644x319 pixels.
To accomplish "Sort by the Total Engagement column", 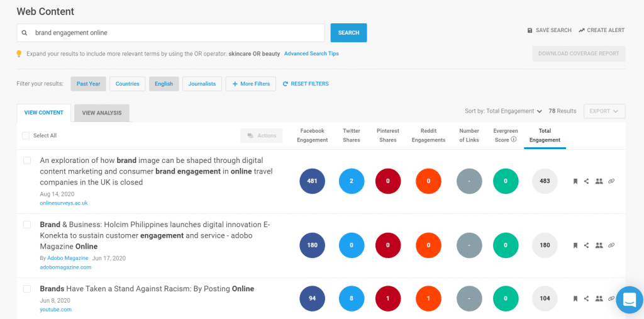I will (x=545, y=135).
